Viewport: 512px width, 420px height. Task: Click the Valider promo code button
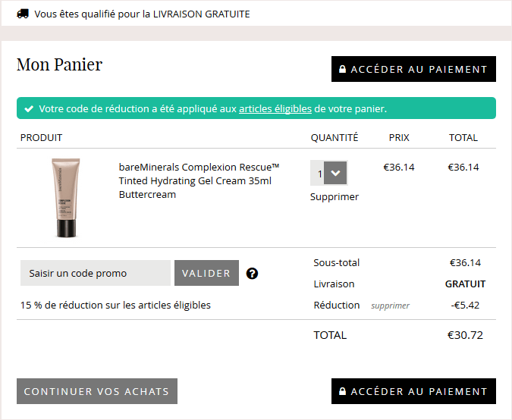click(x=206, y=273)
